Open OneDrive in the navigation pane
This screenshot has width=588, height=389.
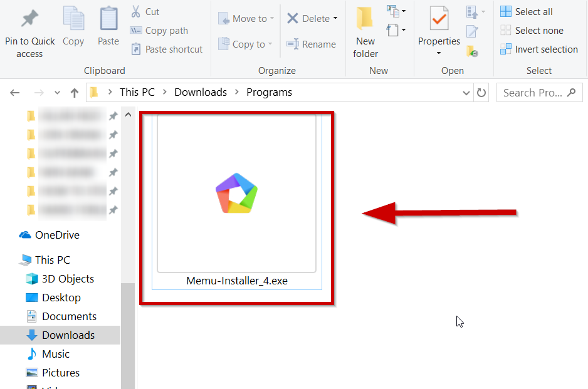[50, 235]
